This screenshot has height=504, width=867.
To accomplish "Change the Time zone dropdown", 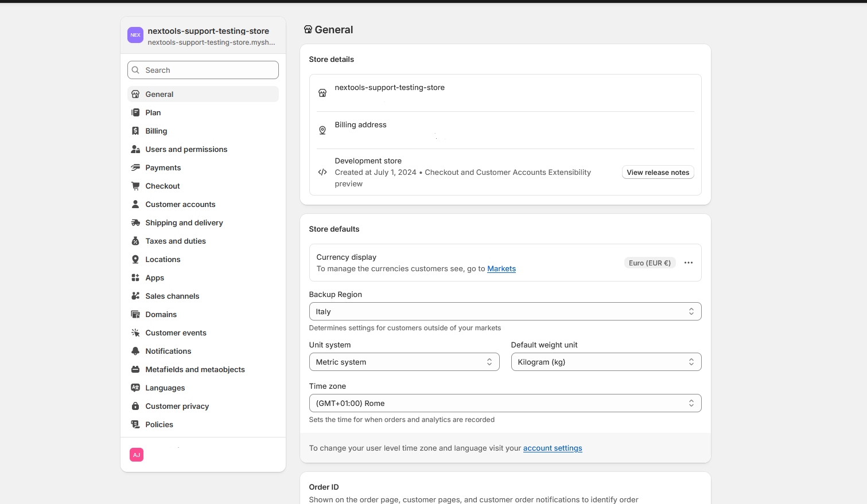I will 505,403.
